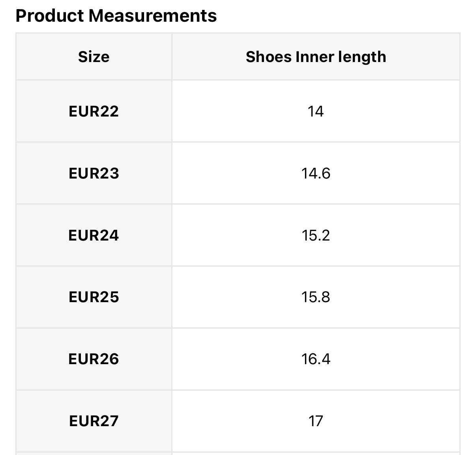Click the 15.8 inner length value
Image resolution: width=476 pixels, height=455 pixels.
coord(316,297)
